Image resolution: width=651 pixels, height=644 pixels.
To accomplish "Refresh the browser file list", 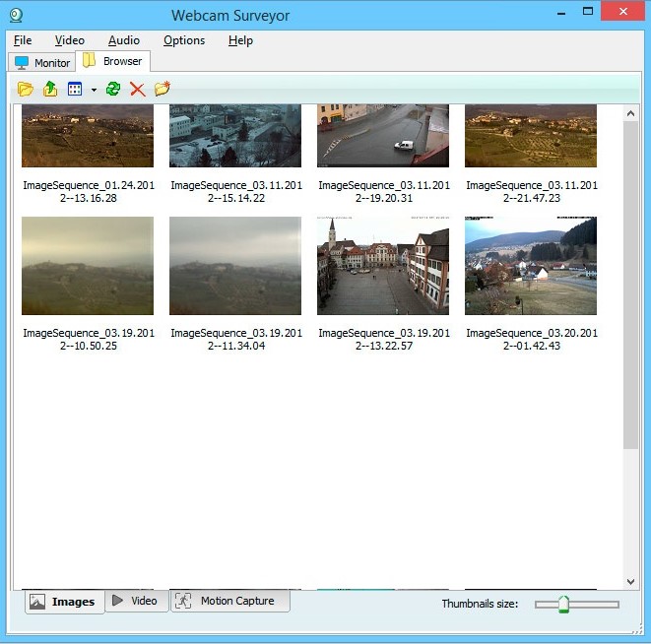I will click(x=113, y=89).
